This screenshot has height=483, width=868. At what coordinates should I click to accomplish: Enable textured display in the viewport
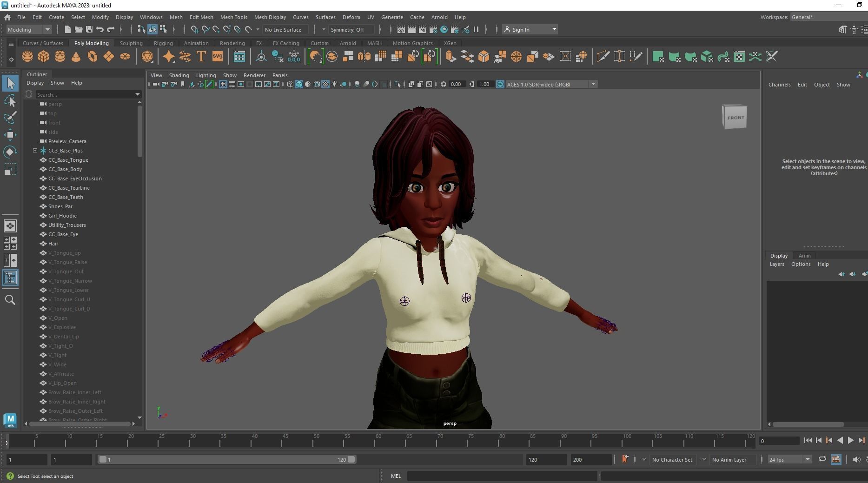325,84
